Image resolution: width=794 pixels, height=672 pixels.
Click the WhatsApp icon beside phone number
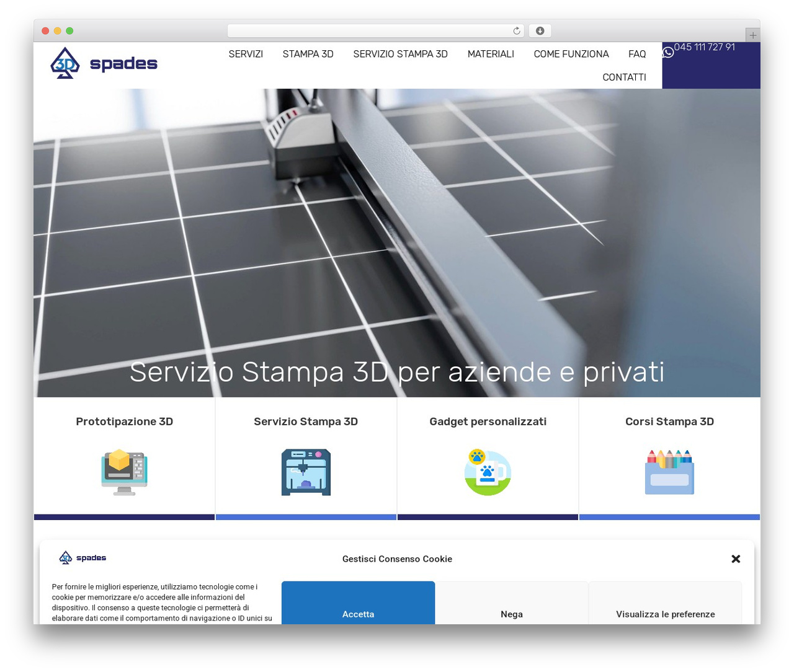coord(668,52)
